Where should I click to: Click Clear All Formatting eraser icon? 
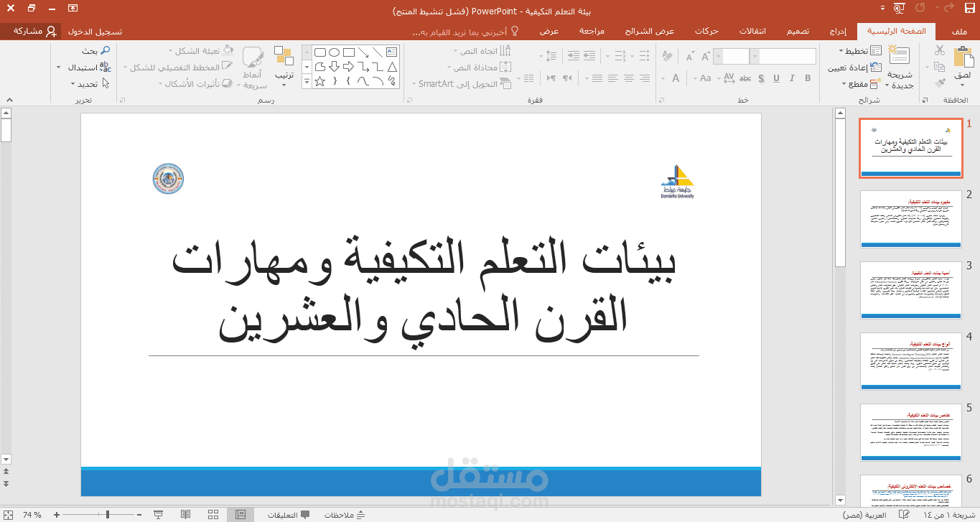(666, 56)
